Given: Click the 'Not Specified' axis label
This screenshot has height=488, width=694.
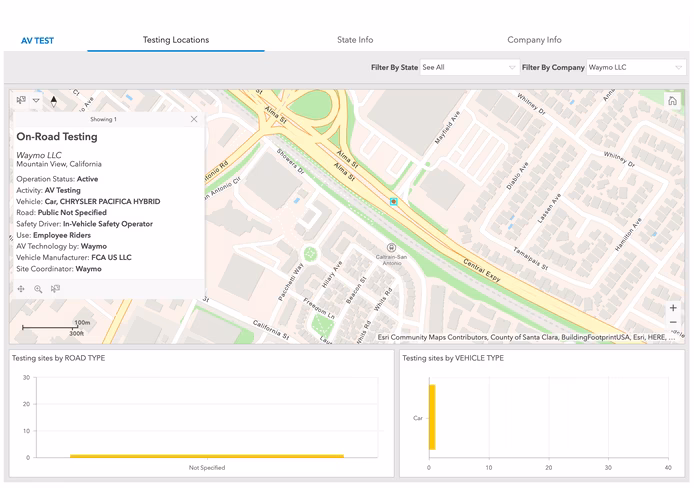Looking at the screenshot, I should [x=207, y=468].
